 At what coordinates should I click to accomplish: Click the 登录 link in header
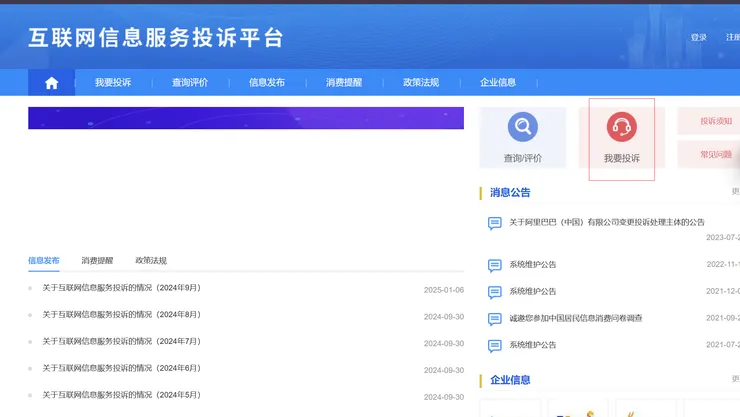pos(698,37)
